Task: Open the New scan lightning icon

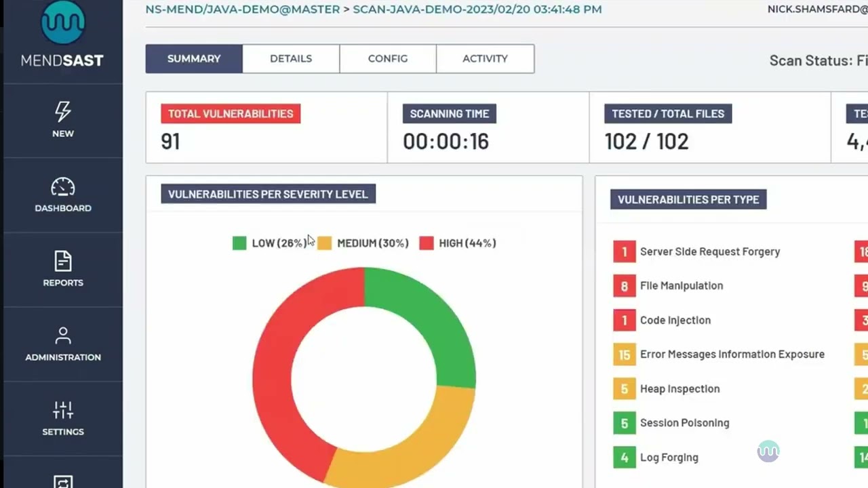Action: click(x=63, y=111)
